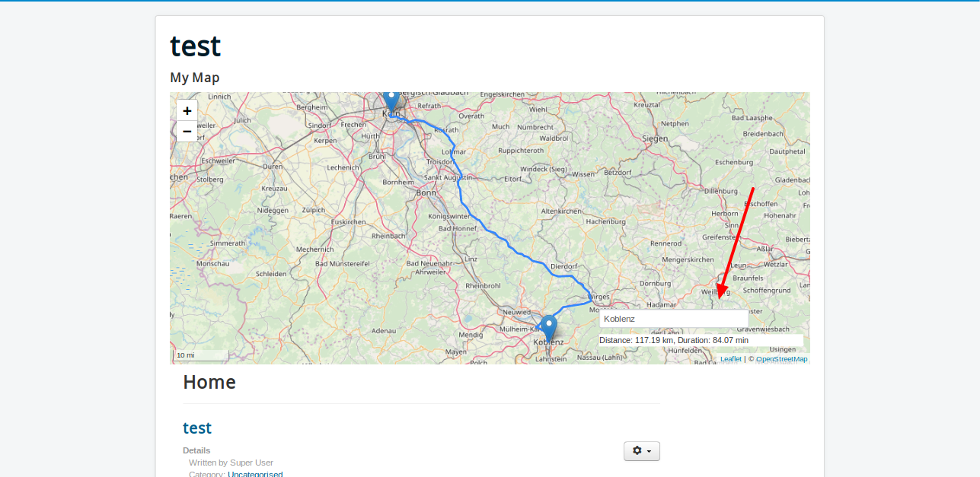Click Altenkirchen label on the map
This screenshot has width=980, height=477.
(561, 210)
